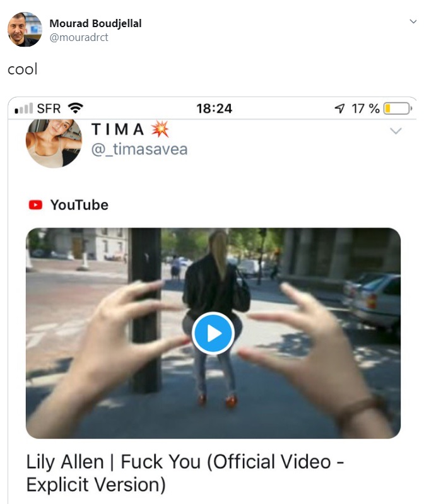This screenshot has width=424, height=504.
Task: Tap the battery indicator icon
Action: pyautogui.click(x=397, y=108)
